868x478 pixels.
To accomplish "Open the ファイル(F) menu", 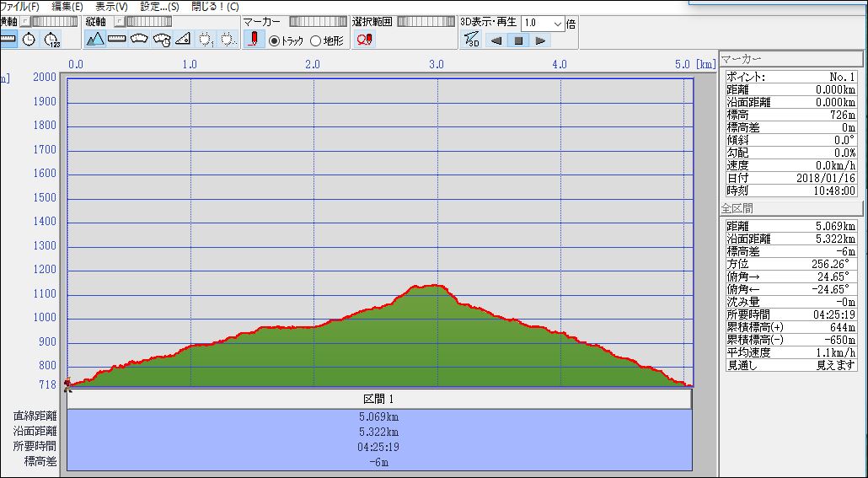I will tap(20, 7).
